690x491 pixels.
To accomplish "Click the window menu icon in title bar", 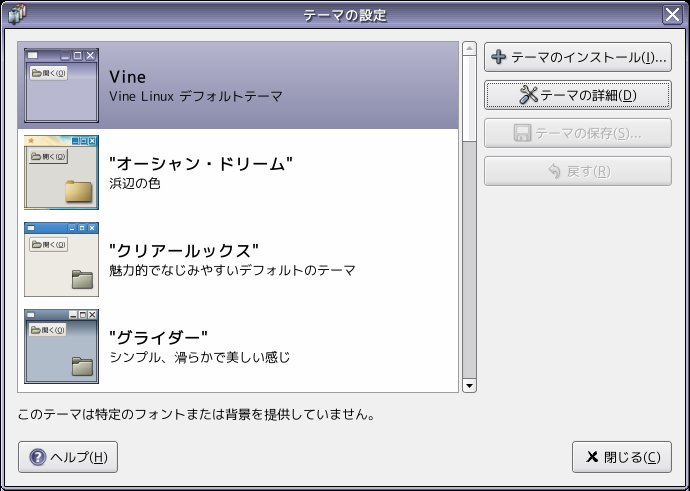I will (x=17, y=15).
